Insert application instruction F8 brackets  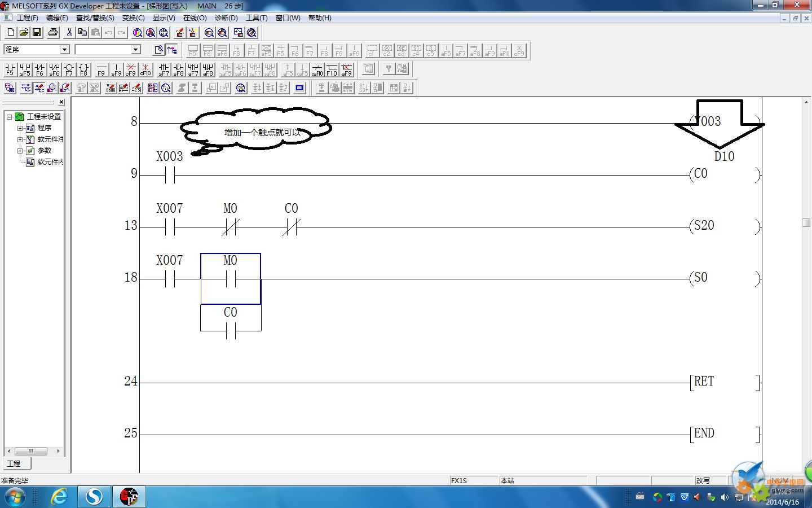click(x=83, y=70)
